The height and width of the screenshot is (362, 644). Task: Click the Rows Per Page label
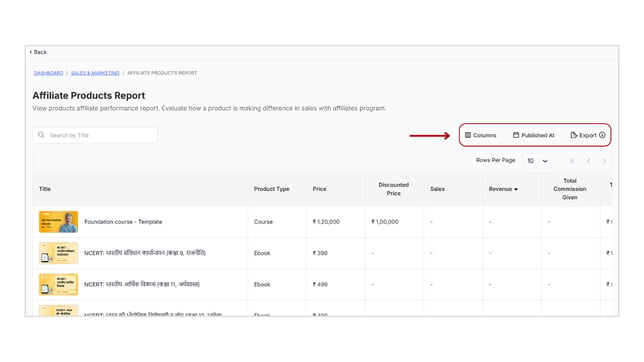[495, 160]
